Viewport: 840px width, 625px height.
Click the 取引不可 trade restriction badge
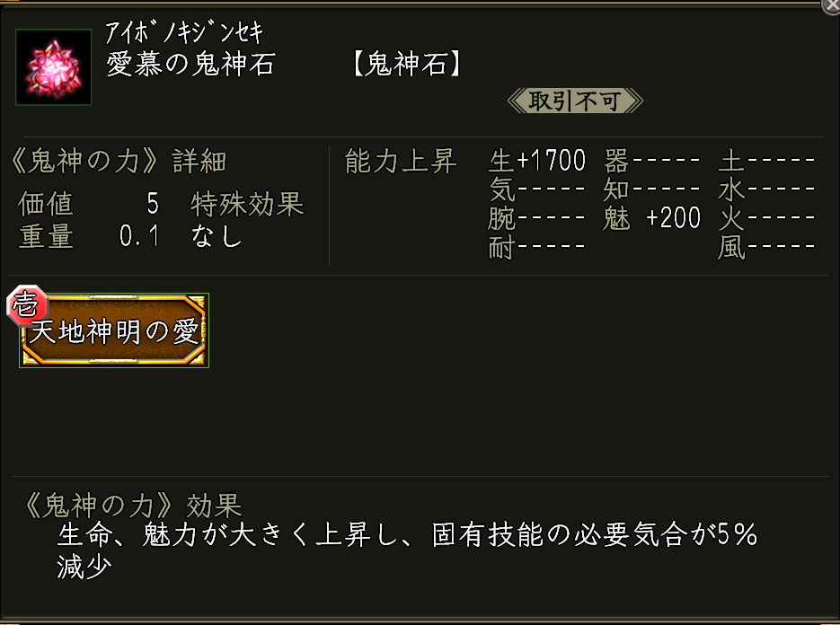[575, 101]
